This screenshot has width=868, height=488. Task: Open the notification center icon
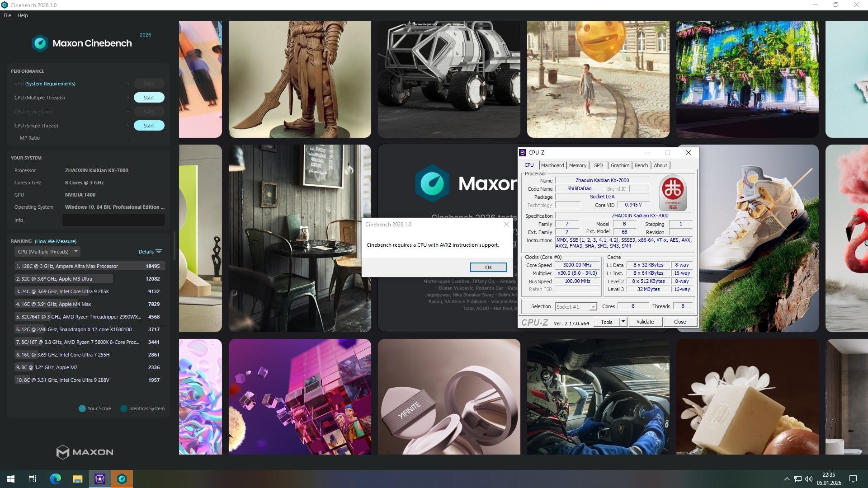[x=853, y=479]
